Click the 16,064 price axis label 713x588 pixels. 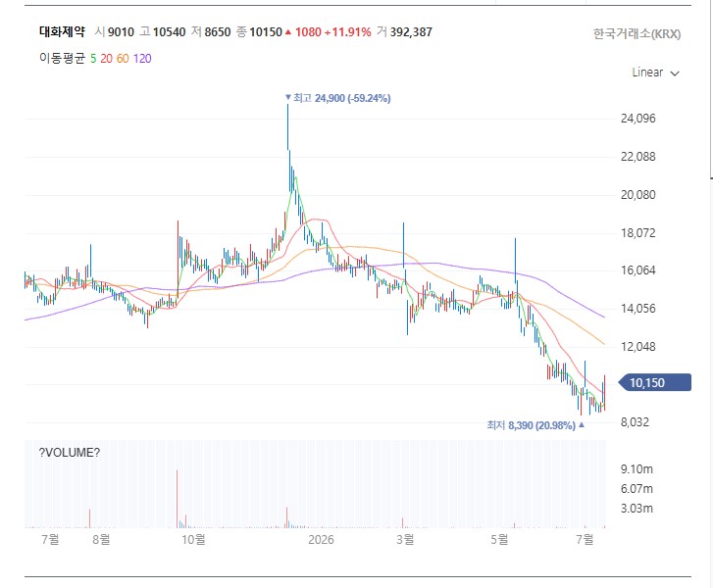pyautogui.click(x=638, y=270)
